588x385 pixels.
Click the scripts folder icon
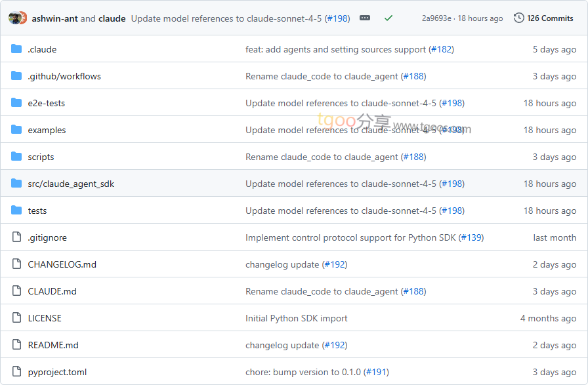(x=16, y=157)
